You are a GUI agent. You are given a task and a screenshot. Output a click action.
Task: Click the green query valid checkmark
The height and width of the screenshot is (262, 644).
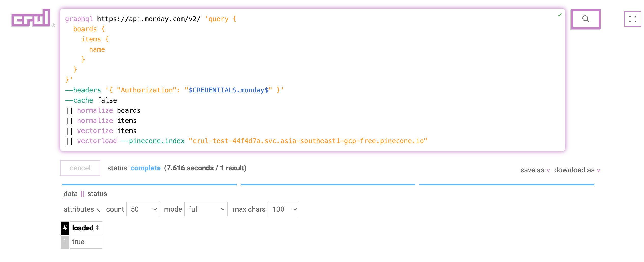coord(560,15)
